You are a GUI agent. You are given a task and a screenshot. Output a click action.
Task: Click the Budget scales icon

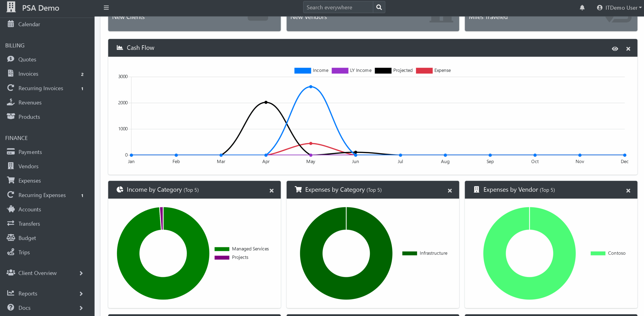[x=11, y=238]
